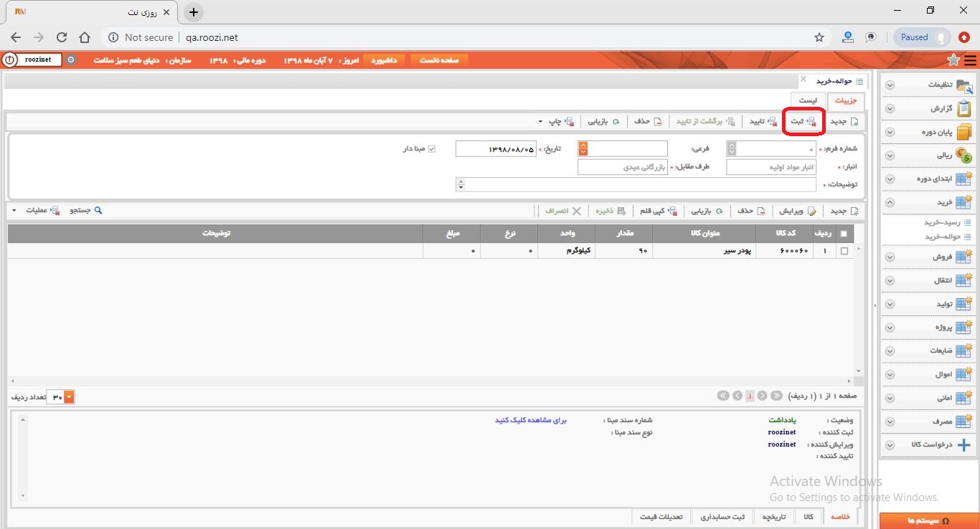Click the تنظیمات folder icon in sidebar
This screenshot has height=529, width=980.
click(x=964, y=85)
